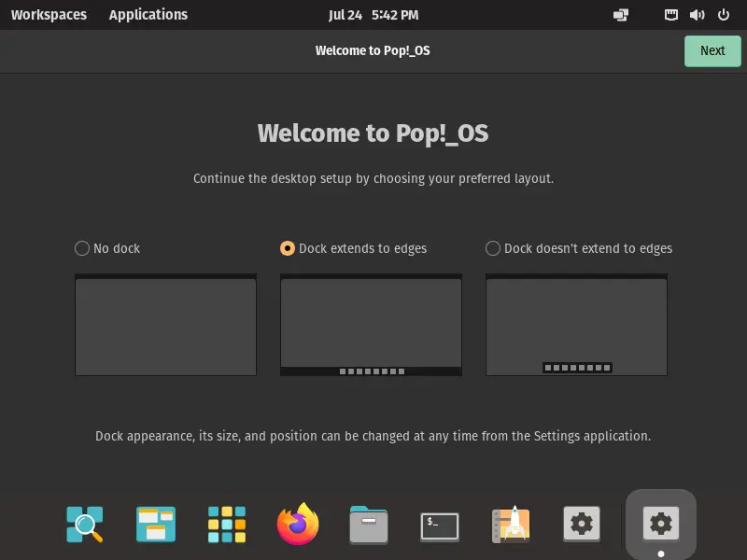The image size is (747, 560).
Task: Click the Continue the desktop setup subtitle
Action: (373, 178)
